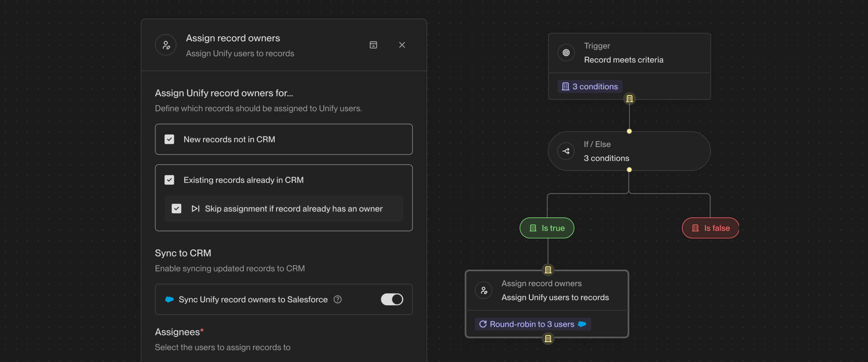Disable the Sync Unify record owners to Salesforce switch
The image size is (868, 362).
click(x=392, y=299)
